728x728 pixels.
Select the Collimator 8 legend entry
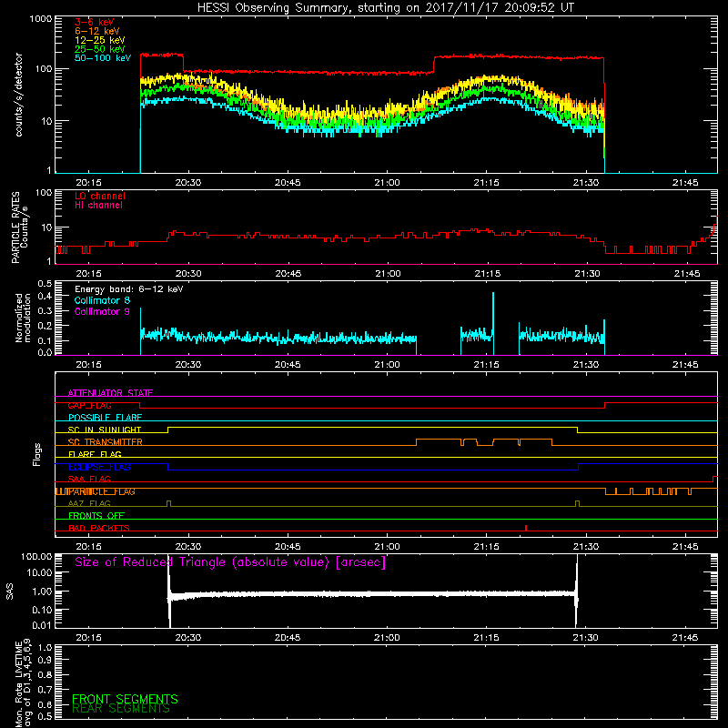pyautogui.click(x=102, y=300)
